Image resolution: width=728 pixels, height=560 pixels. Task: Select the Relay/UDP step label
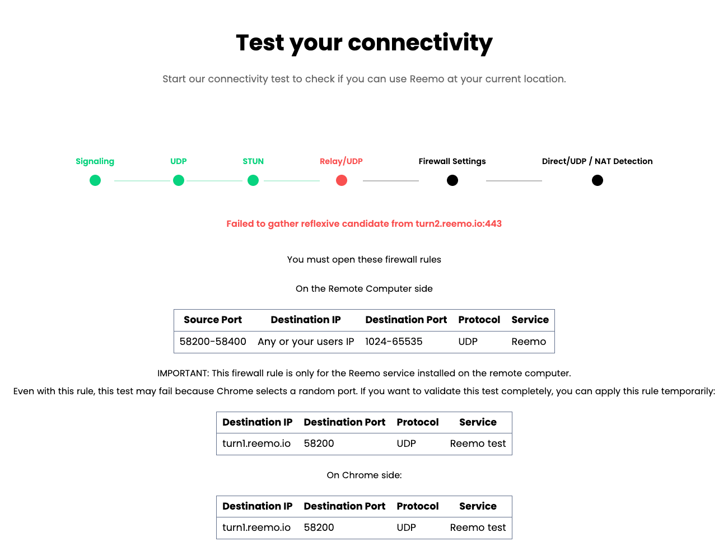341,161
